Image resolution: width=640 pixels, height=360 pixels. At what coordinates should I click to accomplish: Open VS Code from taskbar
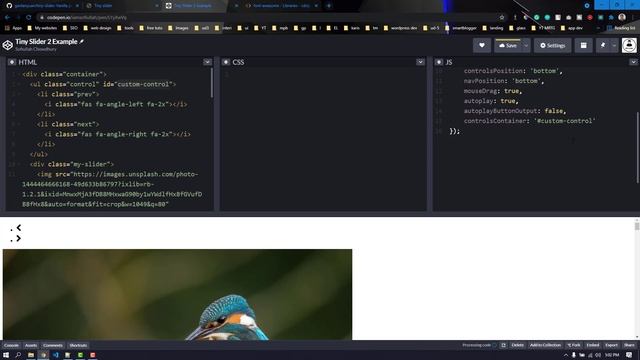56,355
